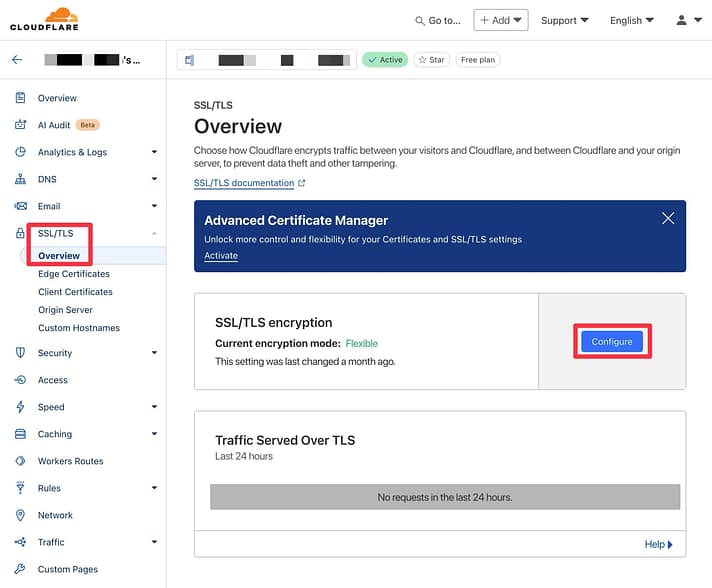
Task: Click the Custom Pages wrench icon
Action: tap(20, 569)
